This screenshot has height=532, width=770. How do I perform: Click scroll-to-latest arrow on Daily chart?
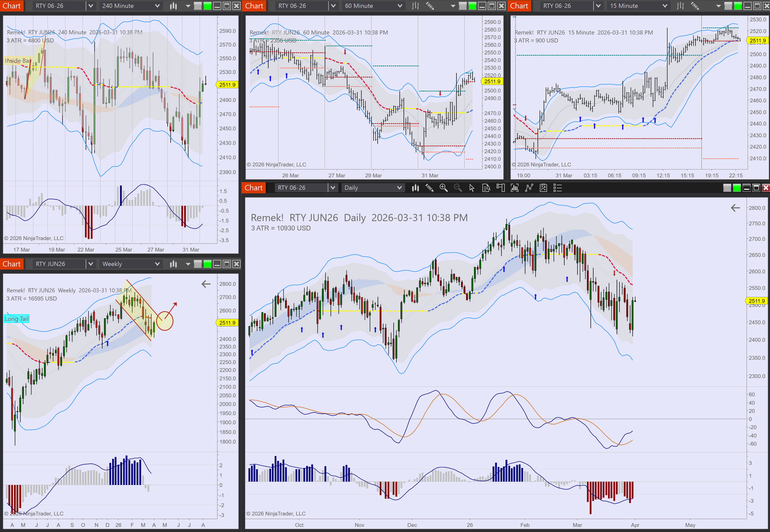point(735,208)
